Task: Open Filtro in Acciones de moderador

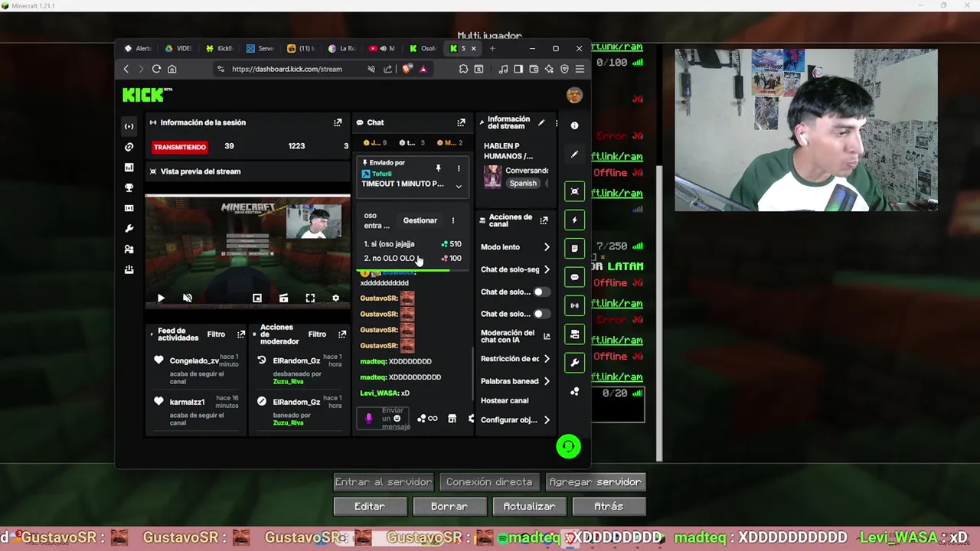Action: (x=317, y=334)
